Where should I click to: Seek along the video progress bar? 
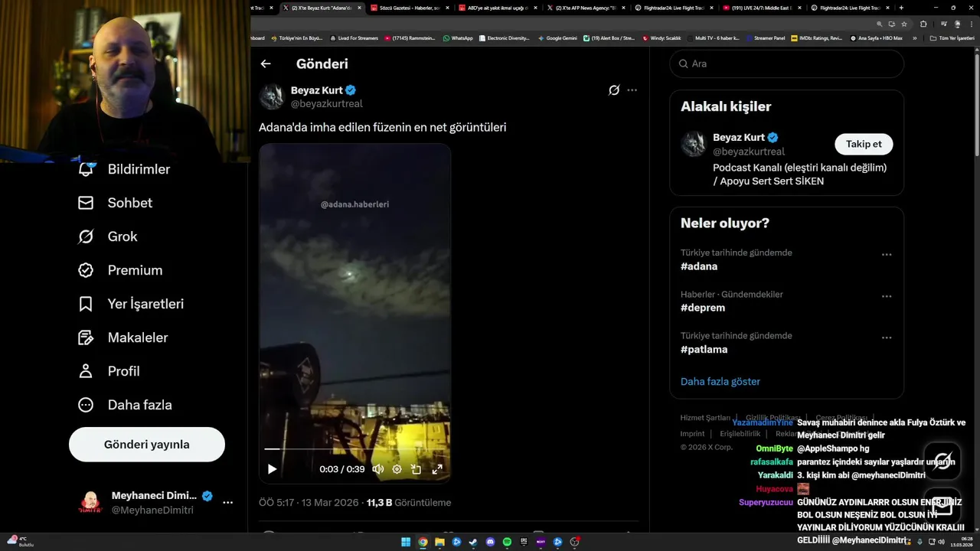click(x=354, y=449)
